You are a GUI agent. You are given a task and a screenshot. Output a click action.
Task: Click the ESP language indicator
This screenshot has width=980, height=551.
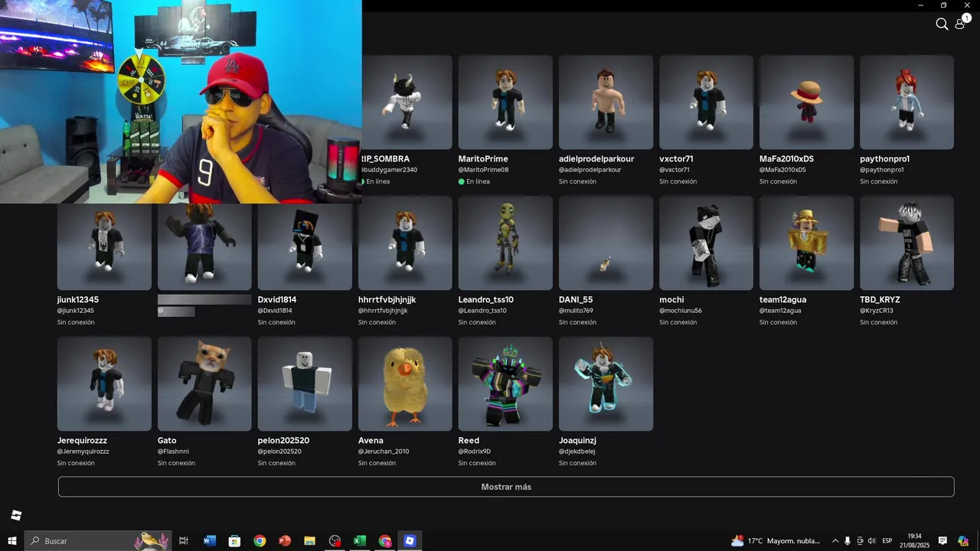[x=887, y=541]
